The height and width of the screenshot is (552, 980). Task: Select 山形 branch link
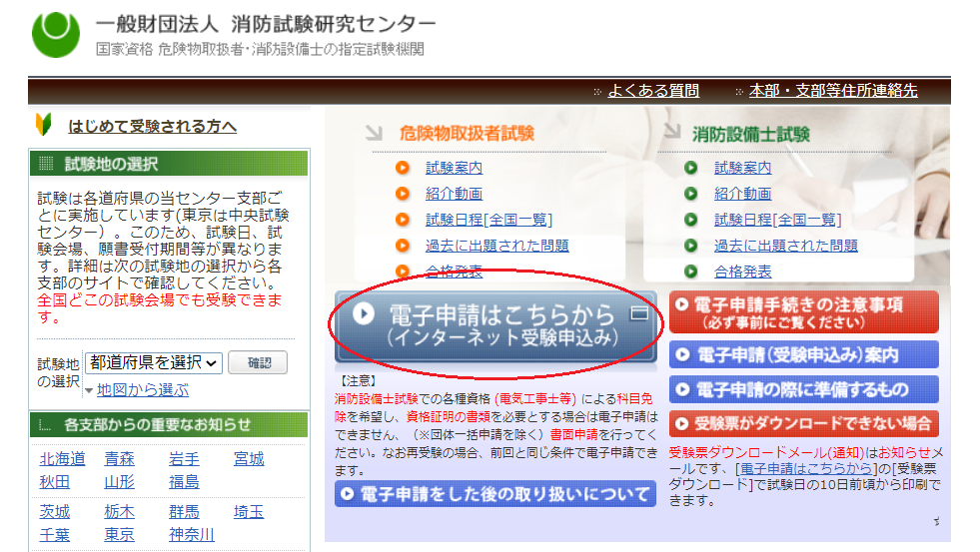pyautogui.click(x=119, y=482)
